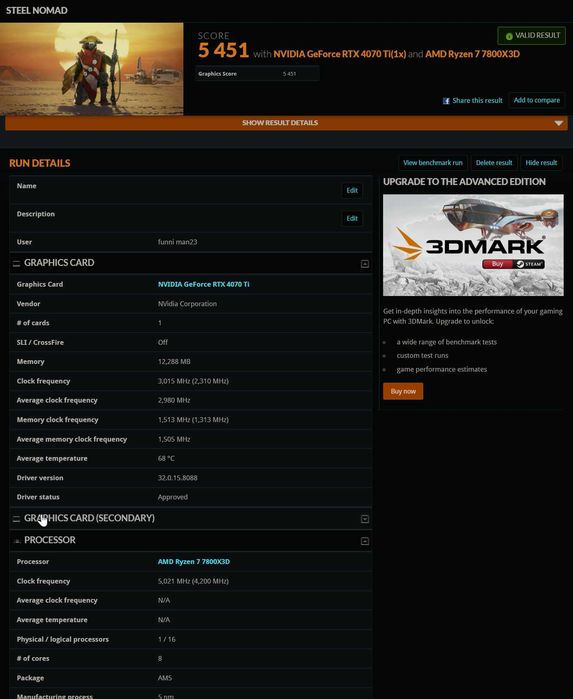Click the Package value AM5
Viewport: 573px width, 699px height.
click(x=165, y=678)
